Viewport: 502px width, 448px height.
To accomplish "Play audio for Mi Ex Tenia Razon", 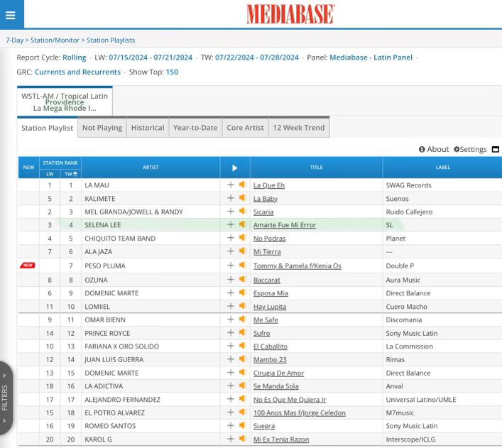I will click(242, 439).
